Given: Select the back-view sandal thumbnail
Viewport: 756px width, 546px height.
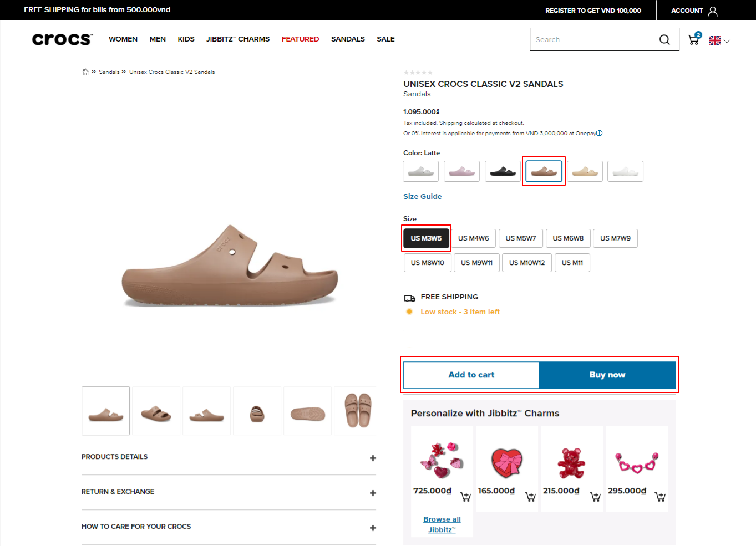Looking at the screenshot, I should click(x=257, y=411).
